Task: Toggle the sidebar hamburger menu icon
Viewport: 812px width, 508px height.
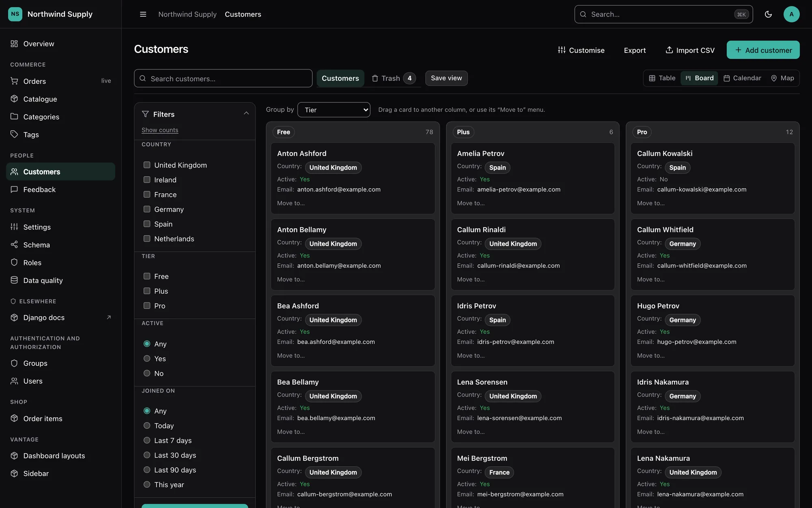Action: [143, 14]
